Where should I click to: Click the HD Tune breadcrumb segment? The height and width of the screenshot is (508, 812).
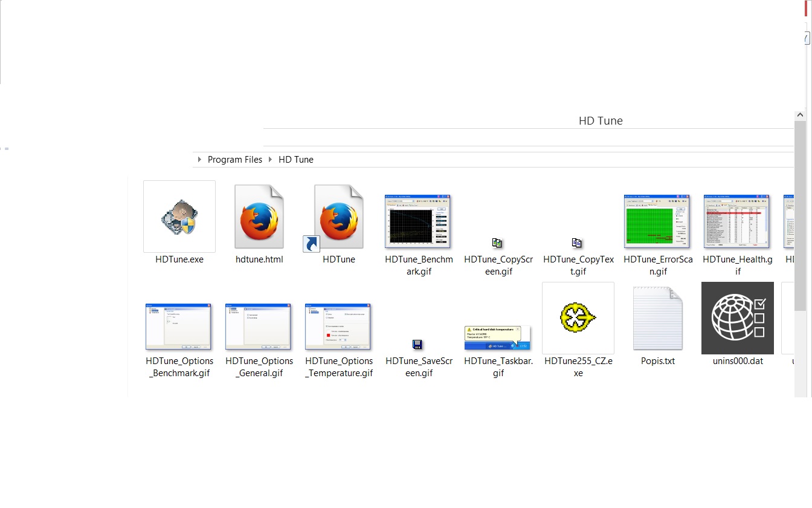(296, 160)
